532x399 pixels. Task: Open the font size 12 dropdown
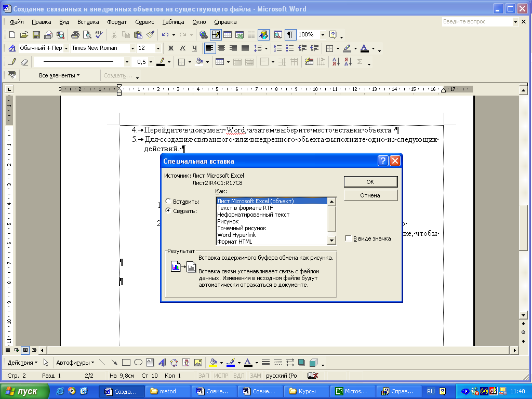(158, 48)
